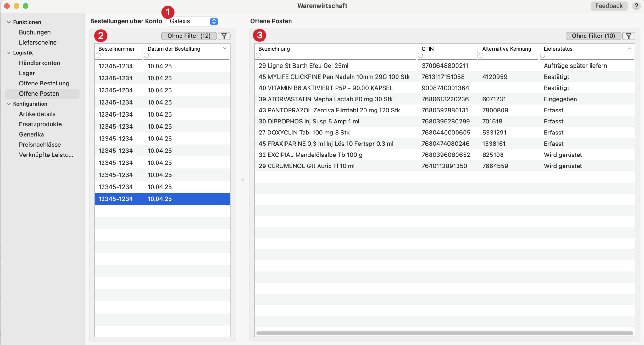Screen dimensions: 644x345
Task: Select the Bestellnummer column search radio
Action: (x=98, y=55)
